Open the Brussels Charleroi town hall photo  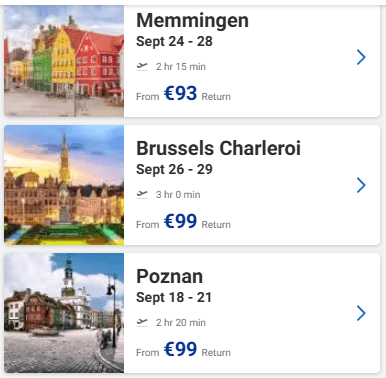[x=64, y=185]
